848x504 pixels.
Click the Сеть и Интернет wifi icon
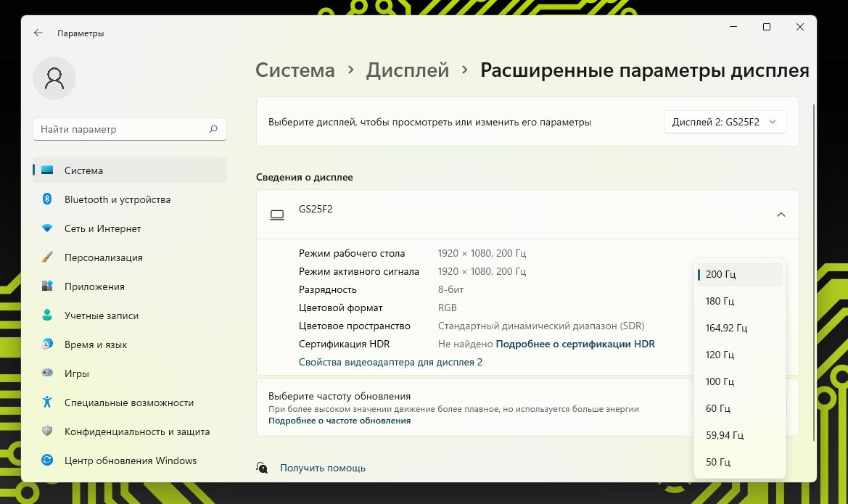[47, 228]
